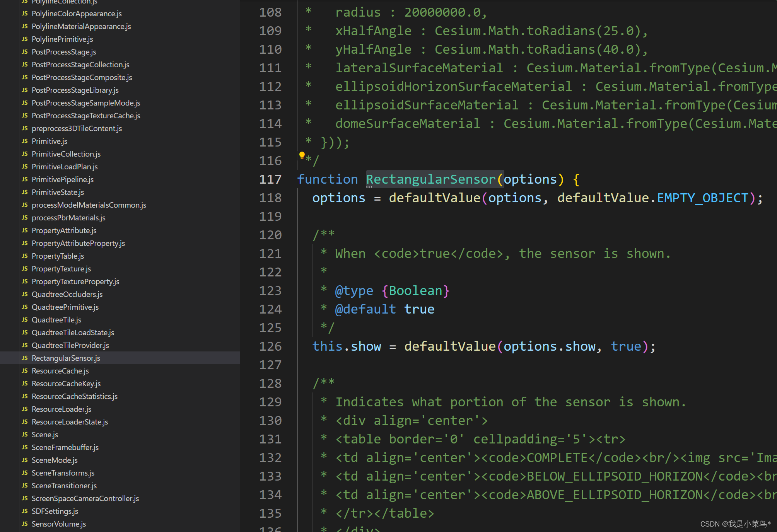Click JS icon beside ResourceCache.js

25,371
